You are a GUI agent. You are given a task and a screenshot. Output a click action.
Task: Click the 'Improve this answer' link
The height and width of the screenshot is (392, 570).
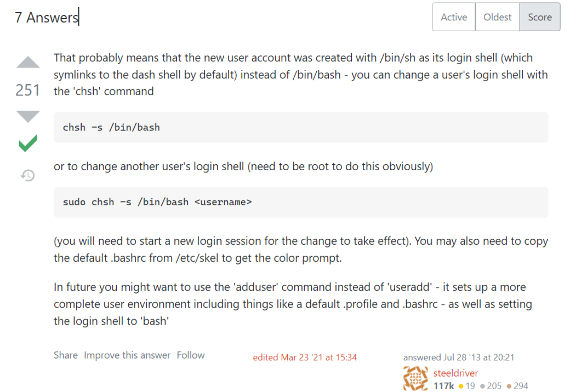(x=128, y=355)
